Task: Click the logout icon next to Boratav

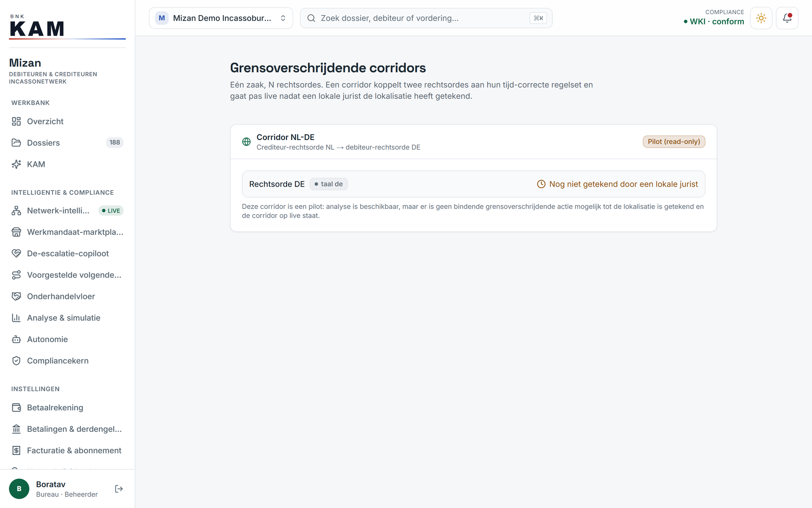Action: tap(119, 489)
